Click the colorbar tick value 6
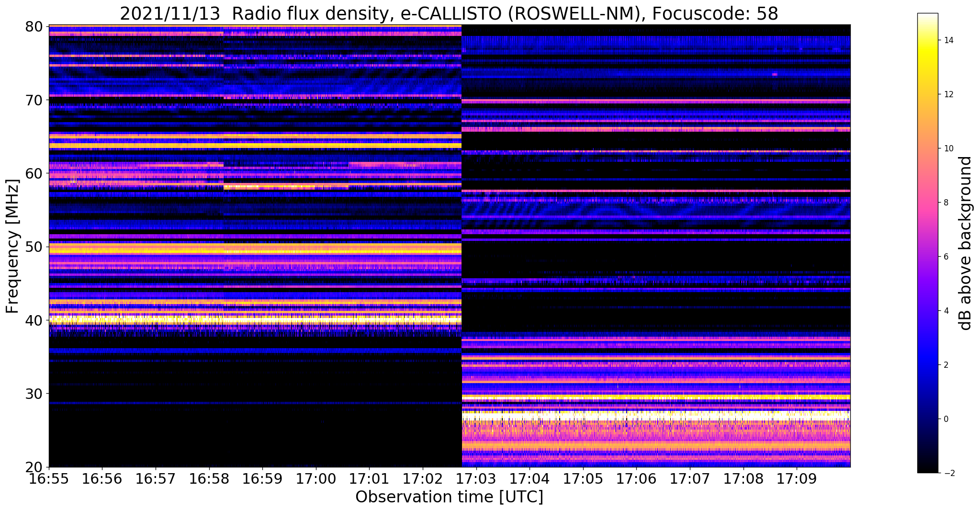Viewport: 980px width, 511px height. click(x=946, y=257)
